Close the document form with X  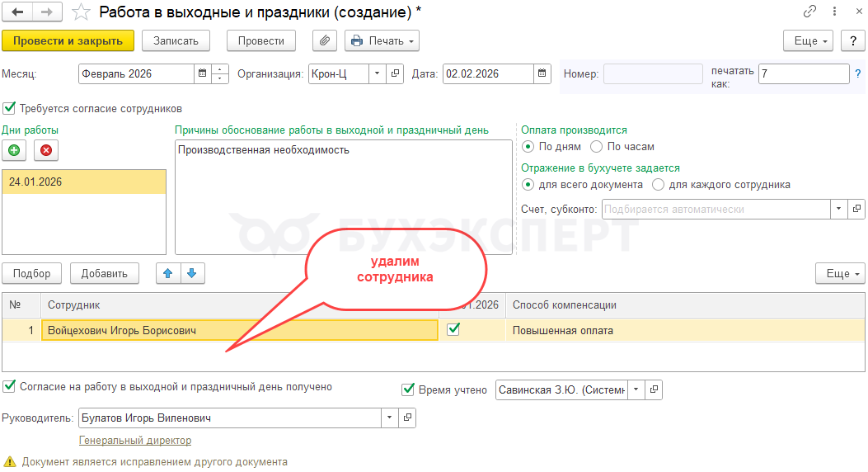coord(859,11)
